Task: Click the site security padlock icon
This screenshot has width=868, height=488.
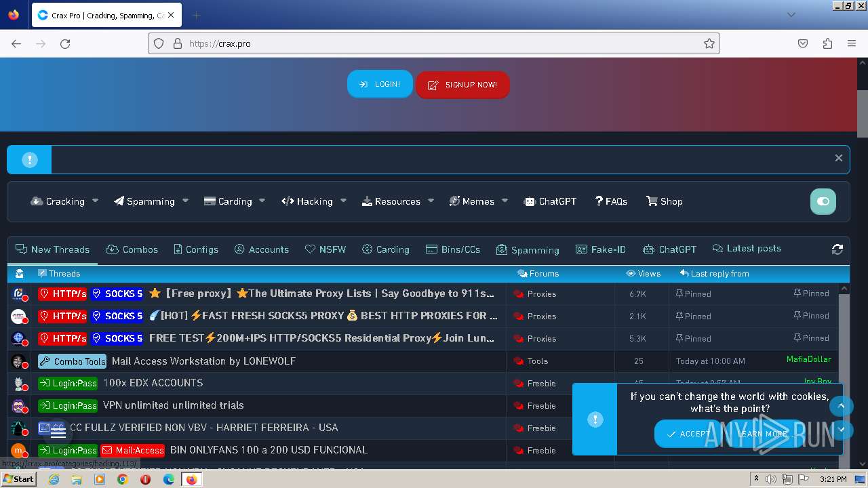Action: pyautogui.click(x=178, y=43)
